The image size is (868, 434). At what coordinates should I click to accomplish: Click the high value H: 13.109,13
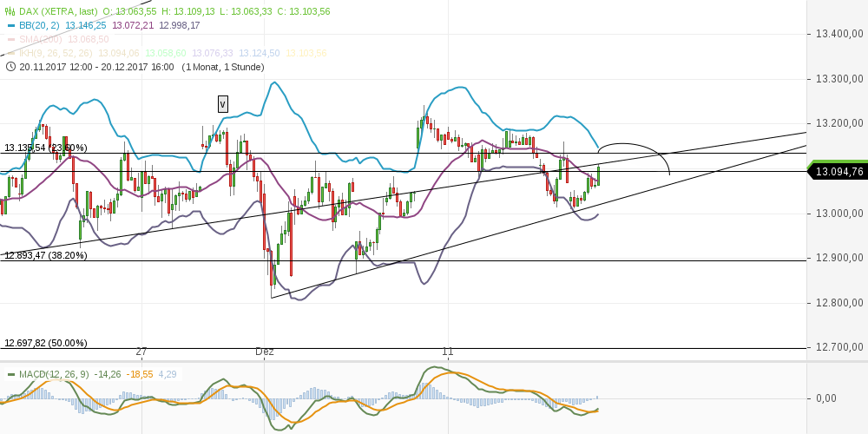[x=187, y=11]
